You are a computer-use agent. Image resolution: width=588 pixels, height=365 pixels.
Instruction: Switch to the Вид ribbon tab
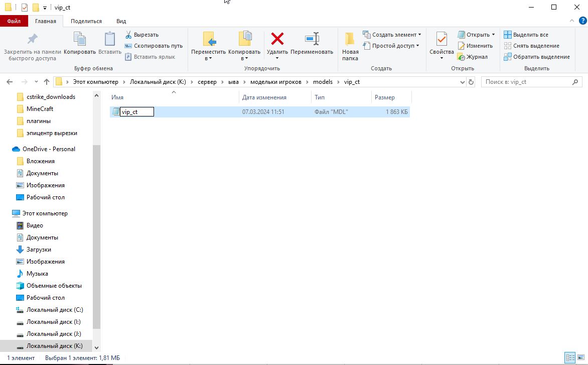121,21
